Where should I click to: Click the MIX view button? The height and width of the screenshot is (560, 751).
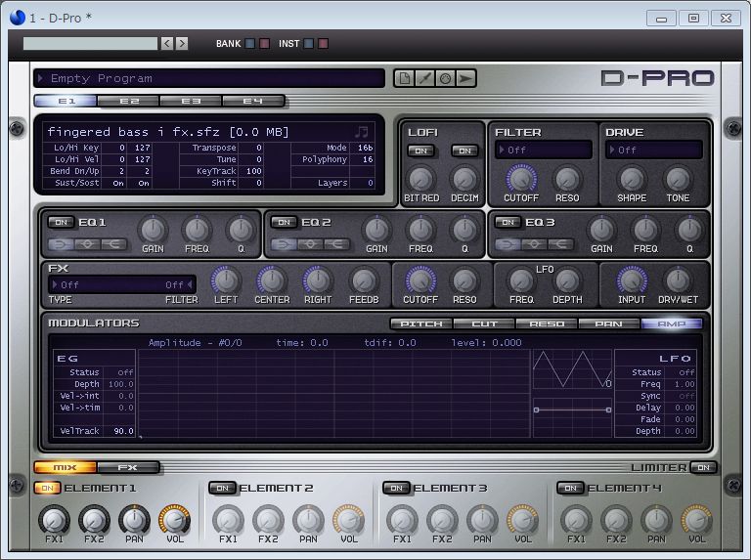[x=66, y=467]
